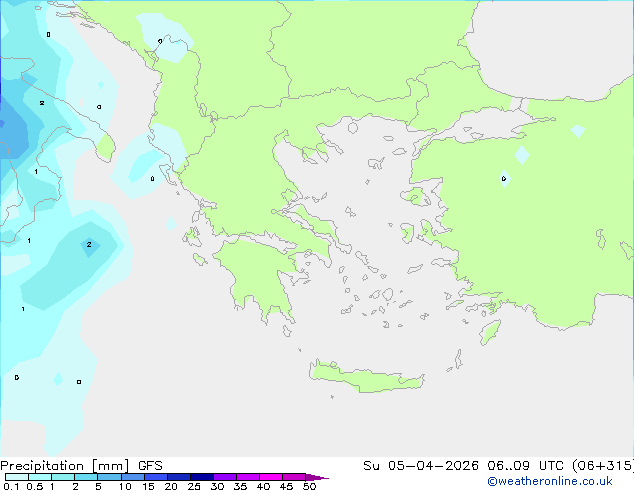Click the Peloponnese peninsula on the map
The width and height of the screenshot is (634, 490).
(259, 275)
